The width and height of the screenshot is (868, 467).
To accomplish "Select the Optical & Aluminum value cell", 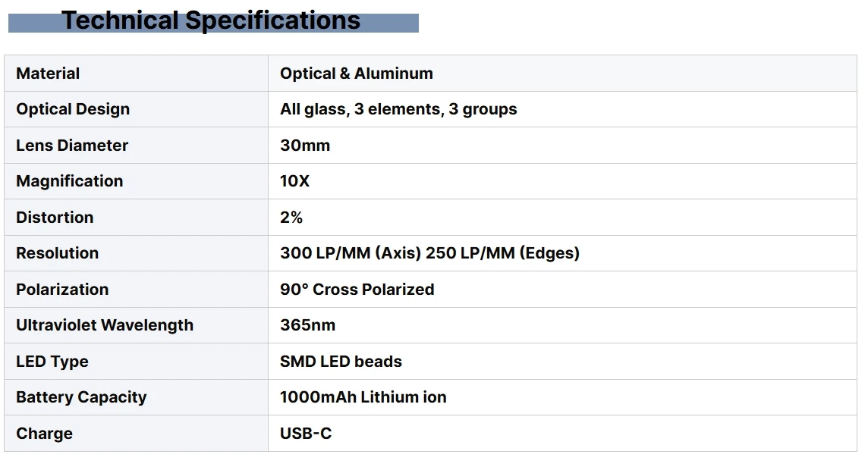I will click(357, 74).
